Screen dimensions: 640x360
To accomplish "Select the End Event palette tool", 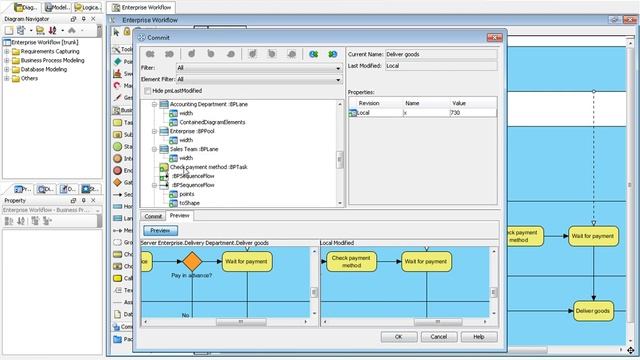I will 118,170.
